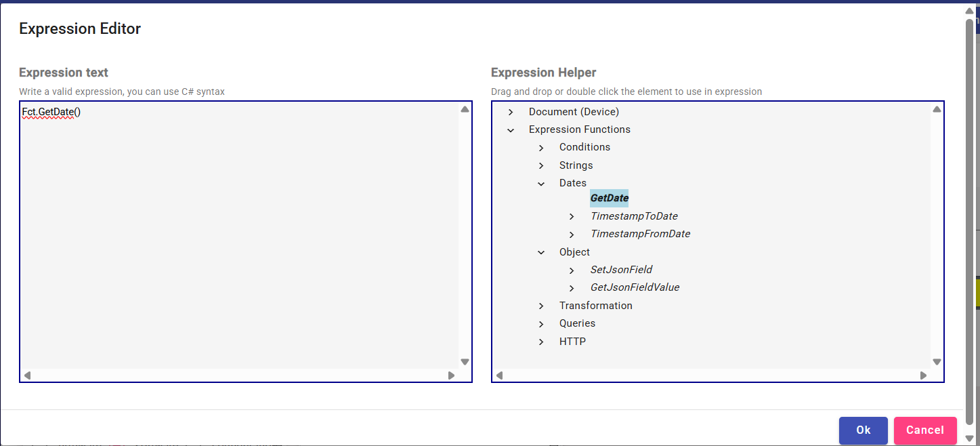Expand the Document (Device) tree node
The image size is (980, 446).
click(511, 112)
